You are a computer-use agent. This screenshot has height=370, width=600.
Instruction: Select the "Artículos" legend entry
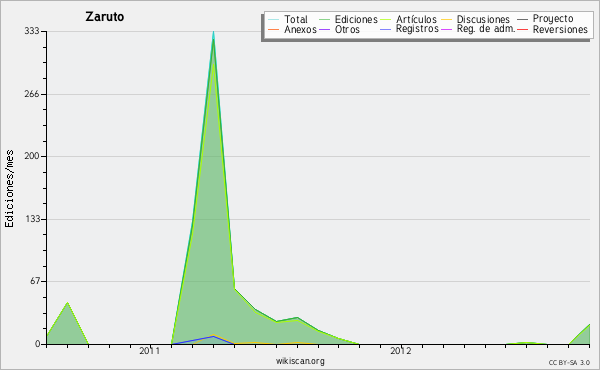(416, 19)
